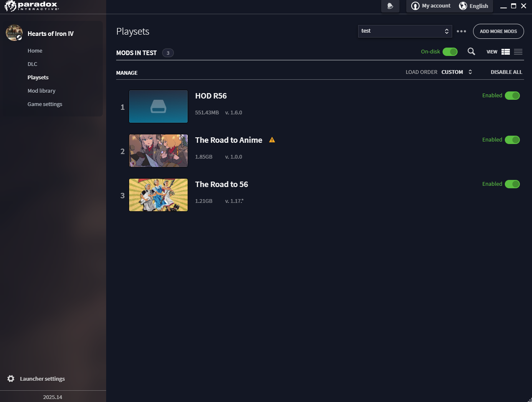Open the playset three-dots options menu

pos(461,31)
